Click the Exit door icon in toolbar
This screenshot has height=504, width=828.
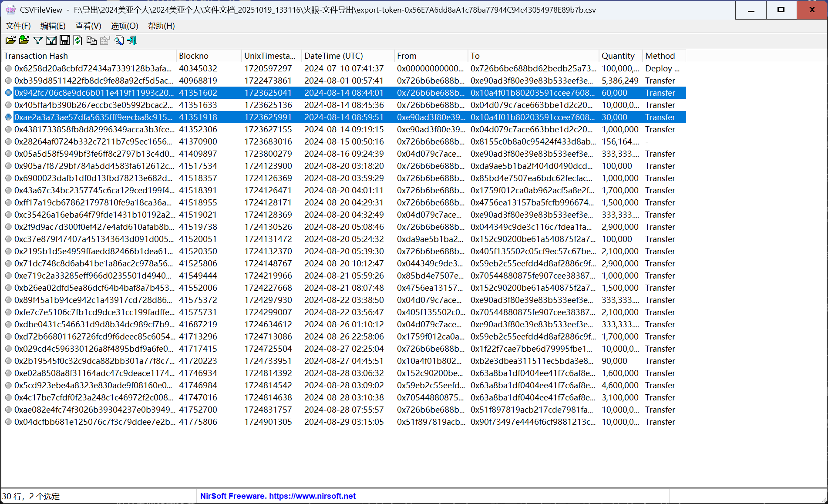coord(132,40)
